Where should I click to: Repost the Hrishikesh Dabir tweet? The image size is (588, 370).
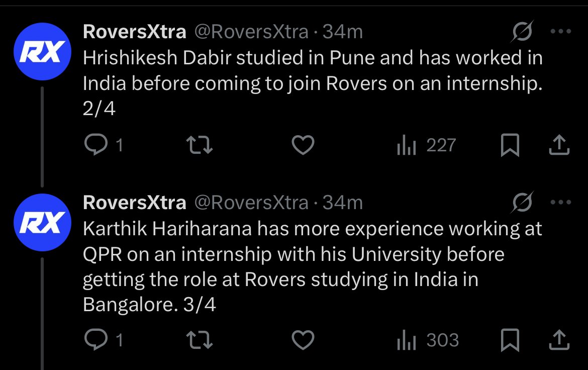point(200,146)
